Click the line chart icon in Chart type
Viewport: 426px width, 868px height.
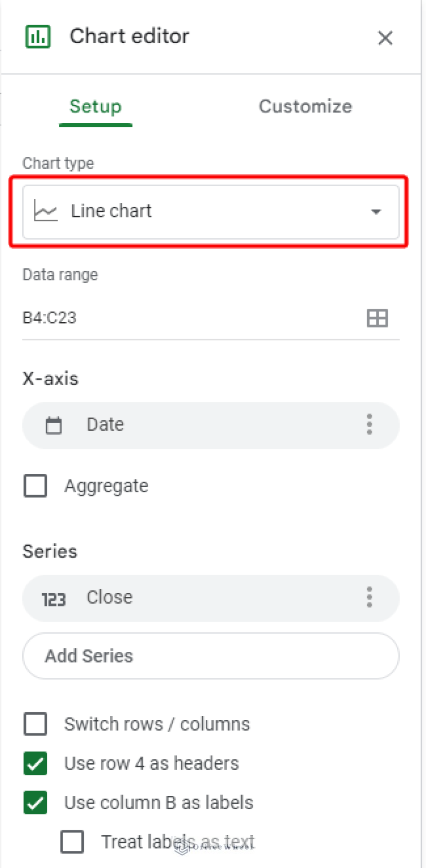pyautogui.click(x=45, y=211)
